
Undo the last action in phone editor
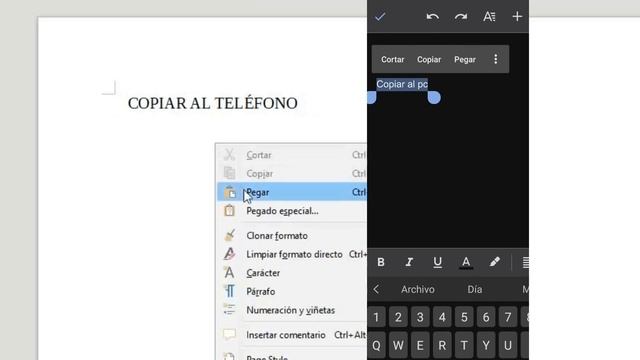pos(432,17)
